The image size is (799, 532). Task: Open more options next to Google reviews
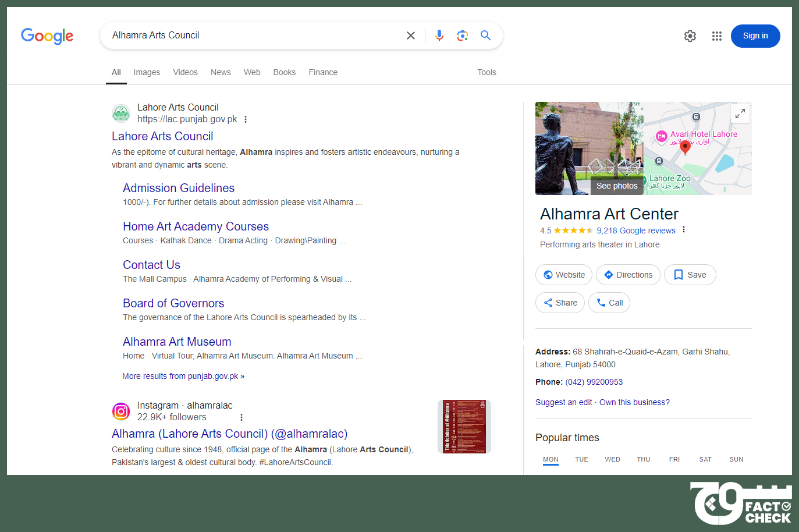684,230
